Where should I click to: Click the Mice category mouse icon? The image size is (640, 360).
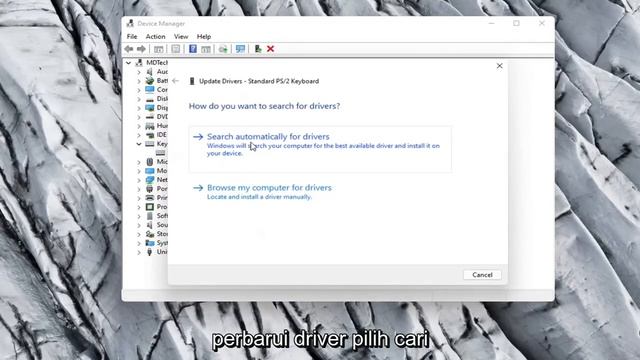pyautogui.click(x=150, y=162)
